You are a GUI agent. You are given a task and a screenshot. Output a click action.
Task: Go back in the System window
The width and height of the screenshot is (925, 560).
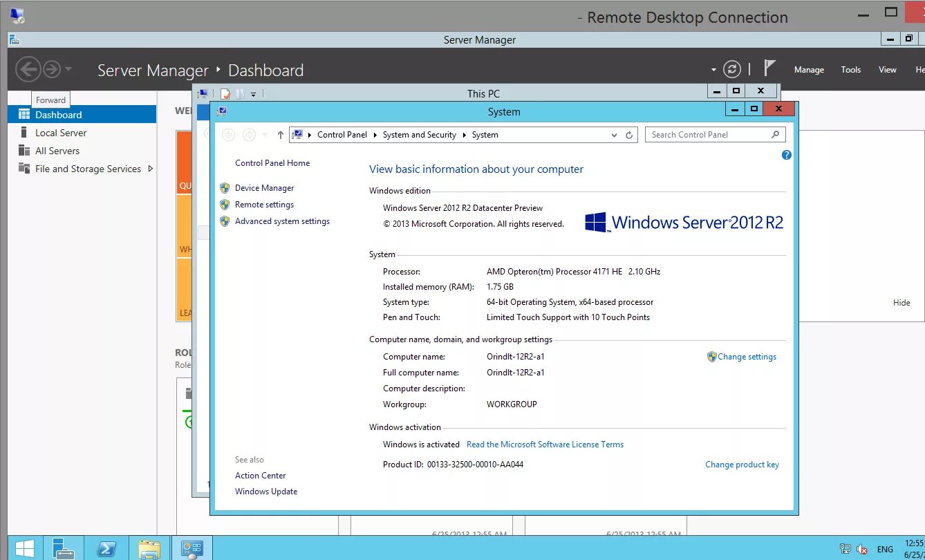click(x=229, y=135)
